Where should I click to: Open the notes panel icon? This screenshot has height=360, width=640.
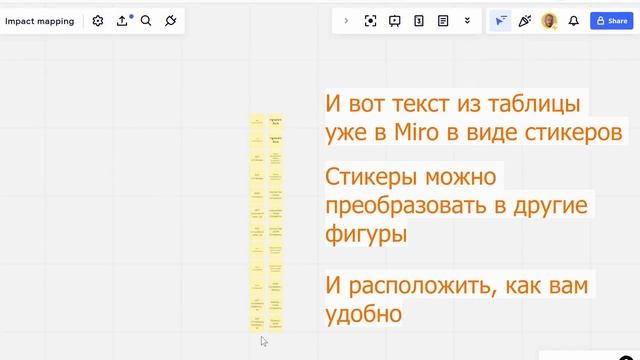coord(443,21)
